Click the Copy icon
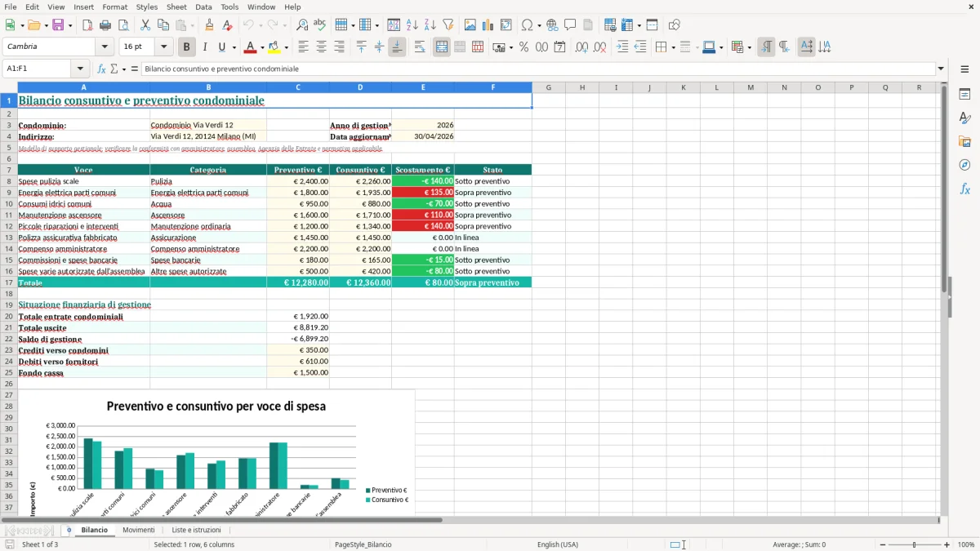 tap(163, 25)
